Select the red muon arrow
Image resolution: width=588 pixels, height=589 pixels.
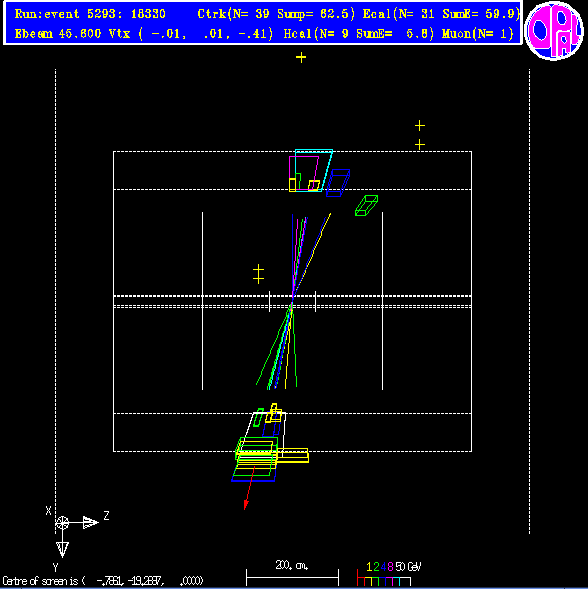(249, 488)
